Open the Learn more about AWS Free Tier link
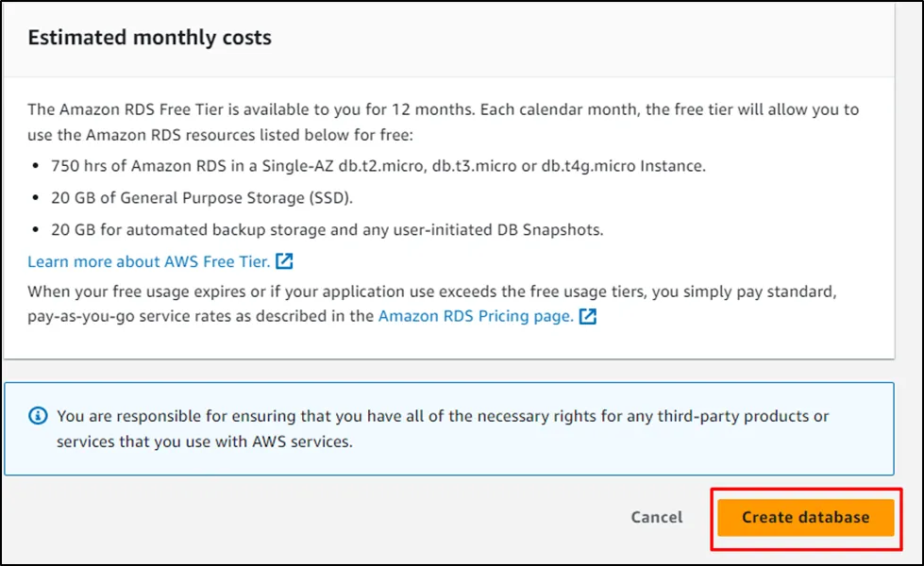Viewport: 924px width, 566px height. point(148,261)
